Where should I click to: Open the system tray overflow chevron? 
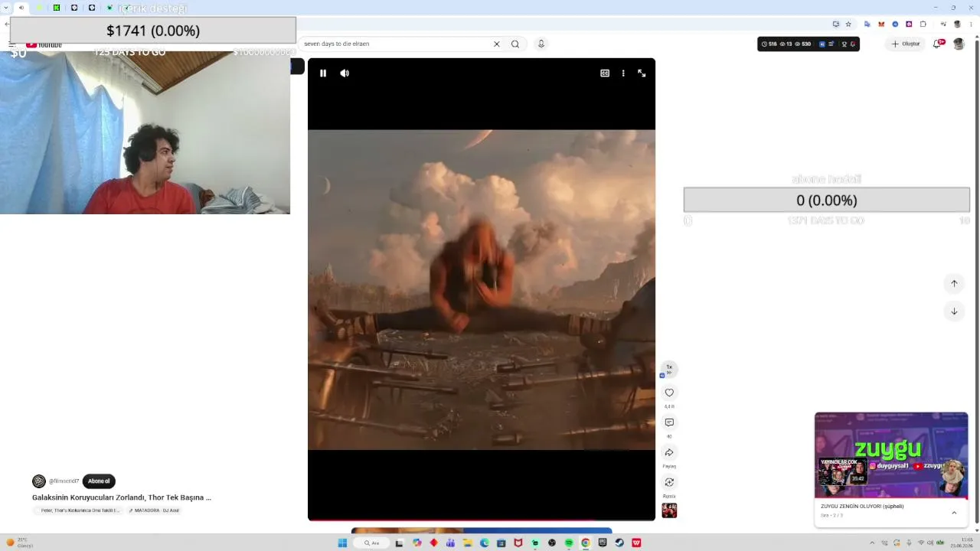[872, 543]
